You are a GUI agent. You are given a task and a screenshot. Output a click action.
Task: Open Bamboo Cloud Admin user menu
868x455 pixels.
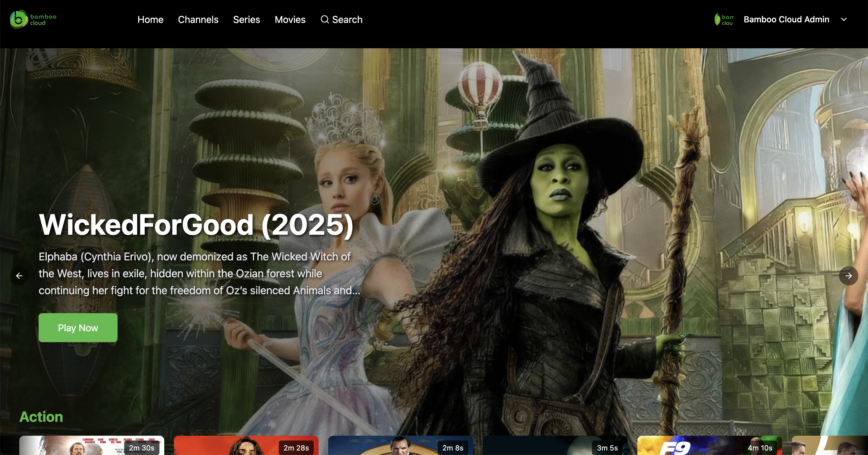tap(786, 19)
